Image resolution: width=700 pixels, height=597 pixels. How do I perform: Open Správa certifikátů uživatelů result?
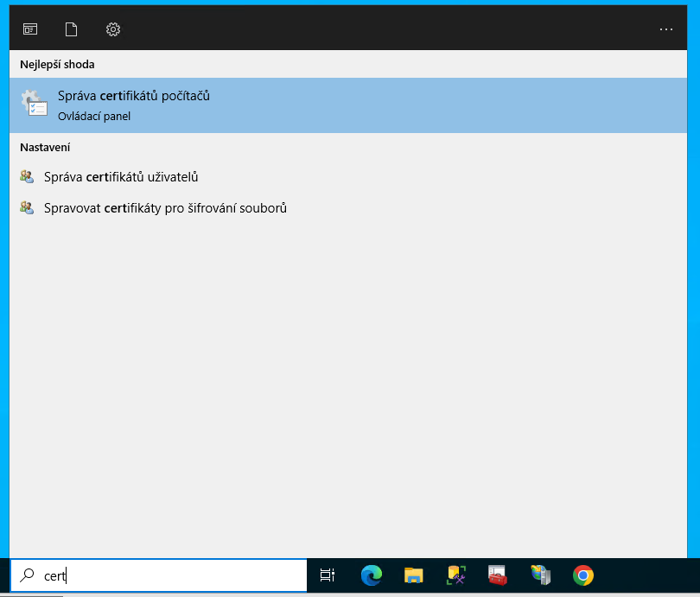[x=121, y=177]
